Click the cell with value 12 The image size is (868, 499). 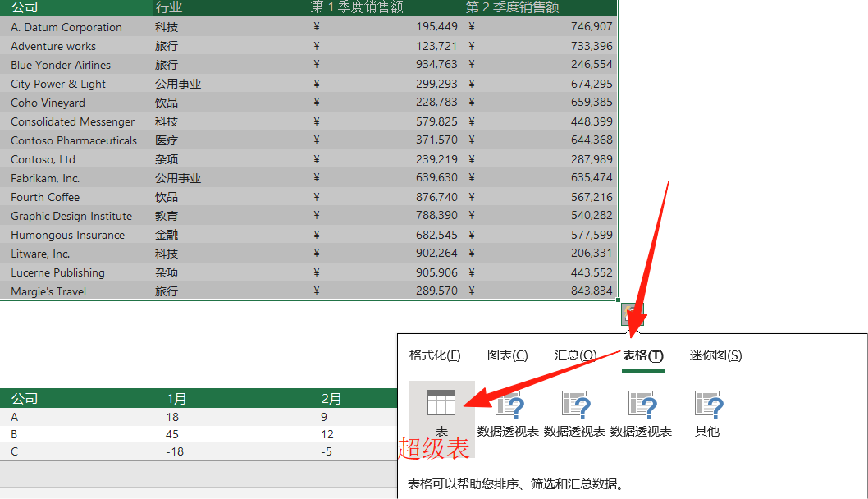tap(327, 434)
